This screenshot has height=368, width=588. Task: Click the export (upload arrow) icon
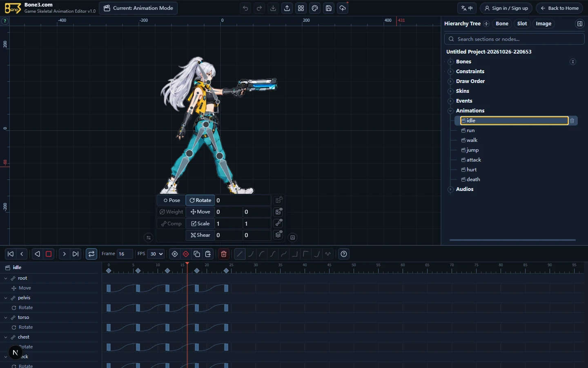pos(287,8)
